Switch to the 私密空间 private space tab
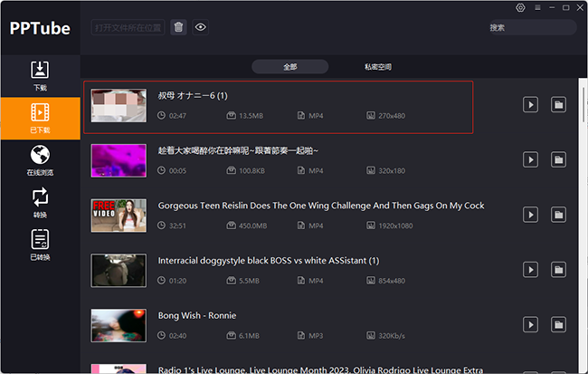The width and height of the screenshot is (588, 374). [x=378, y=67]
